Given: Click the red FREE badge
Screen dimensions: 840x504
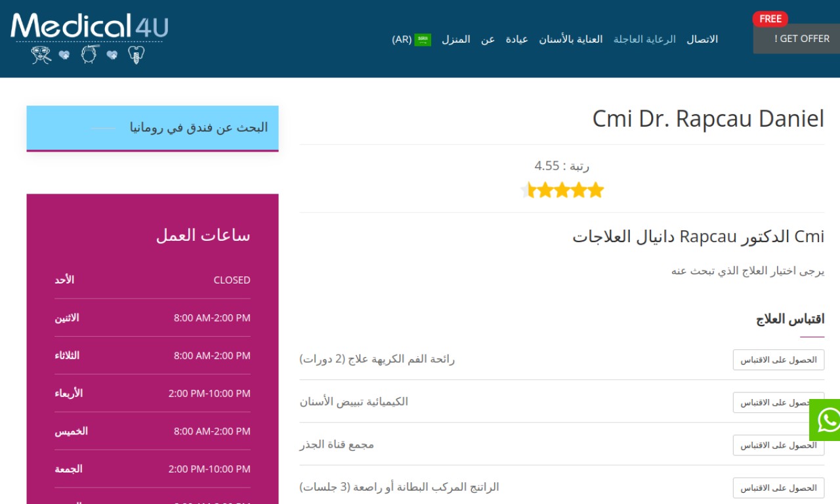Looking at the screenshot, I should tap(770, 19).
